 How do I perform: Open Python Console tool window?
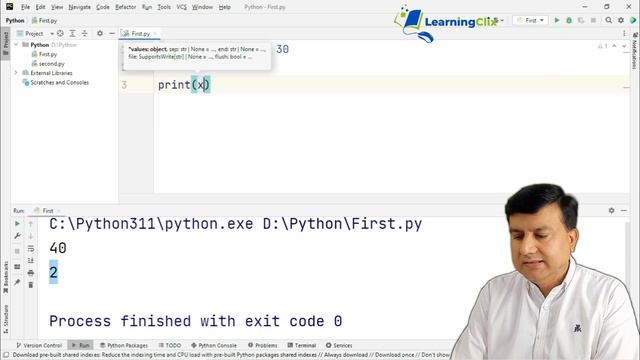214,345
